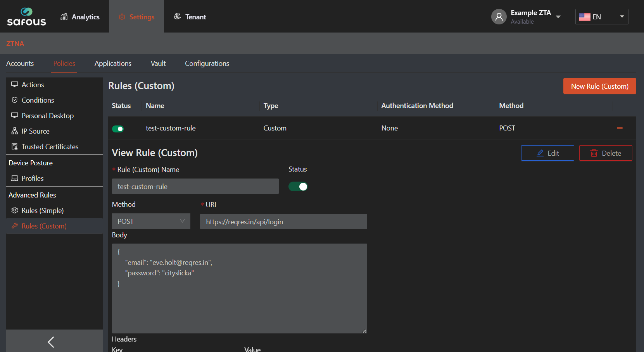The width and height of the screenshot is (644, 352).
Task: Collapse the test-custom-rule row with minus icon
Action: pyautogui.click(x=619, y=128)
